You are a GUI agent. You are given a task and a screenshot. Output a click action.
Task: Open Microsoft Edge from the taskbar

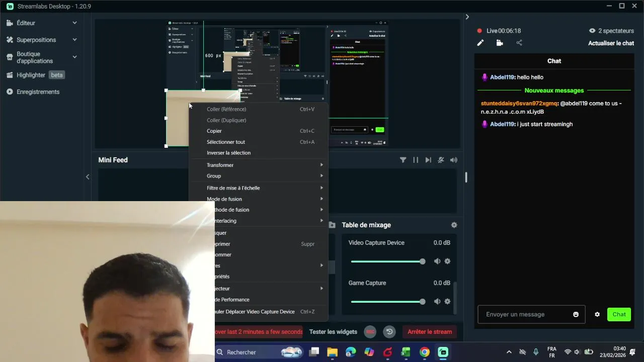tap(351, 352)
